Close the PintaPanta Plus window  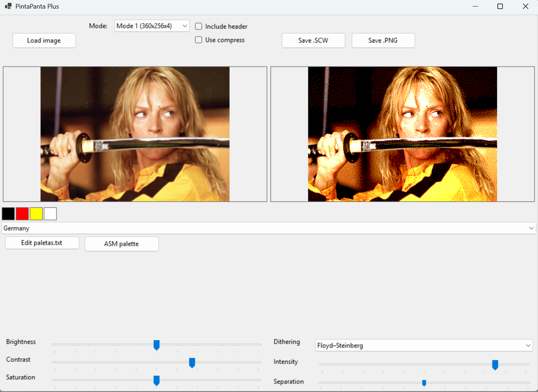(525, 6)
